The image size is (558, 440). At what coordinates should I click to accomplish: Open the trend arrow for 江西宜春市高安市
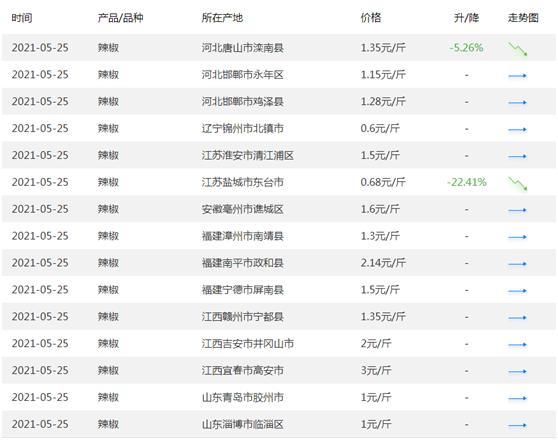[x=517, y=371]
